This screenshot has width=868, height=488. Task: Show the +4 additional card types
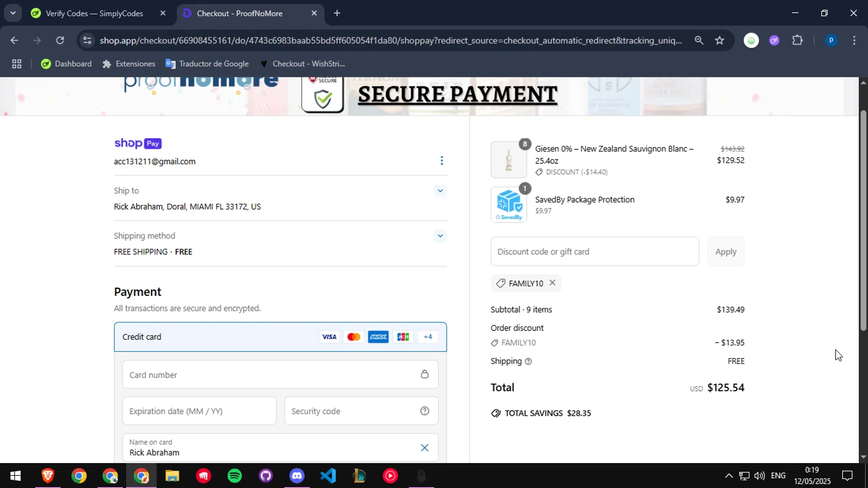coord(428,337)
